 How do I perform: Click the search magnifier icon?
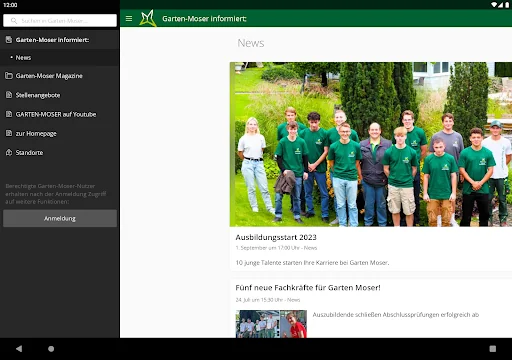coord(14,21)
